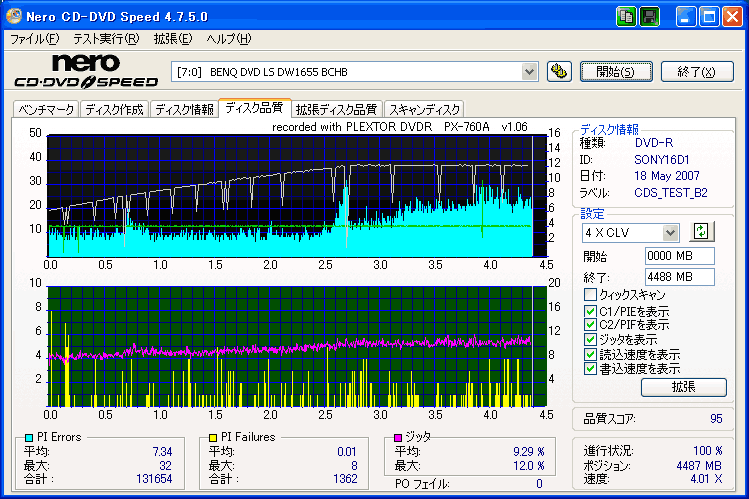Click the cyan PI Errors legend swatch
Viewport: 749px width, 499px height.
pyautogui.click(x=29, y=438)
